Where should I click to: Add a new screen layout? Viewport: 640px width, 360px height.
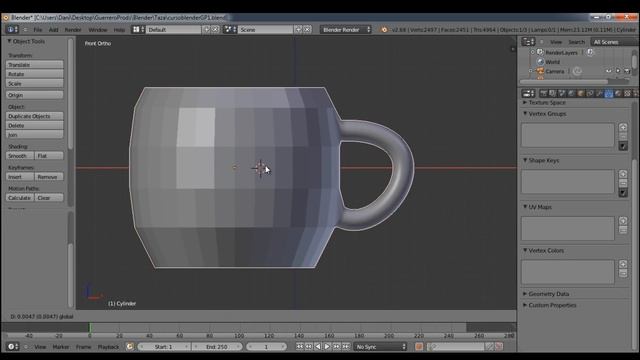click(x=207, y=29)
